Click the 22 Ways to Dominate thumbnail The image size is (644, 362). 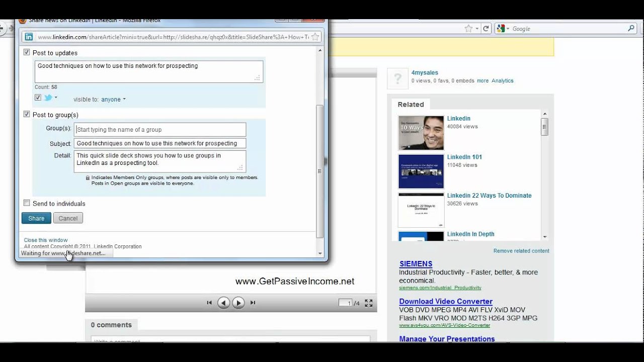[x=421, y=210]
